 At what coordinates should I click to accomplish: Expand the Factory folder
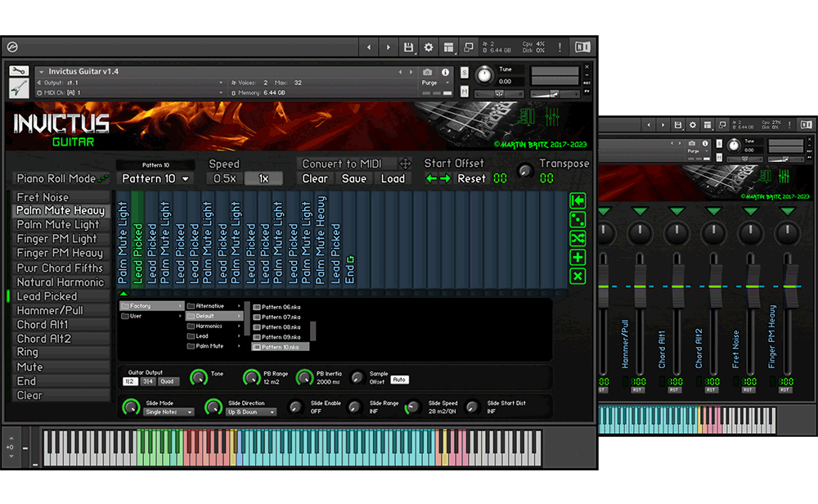pyautogui.click(x=152, y=306)
